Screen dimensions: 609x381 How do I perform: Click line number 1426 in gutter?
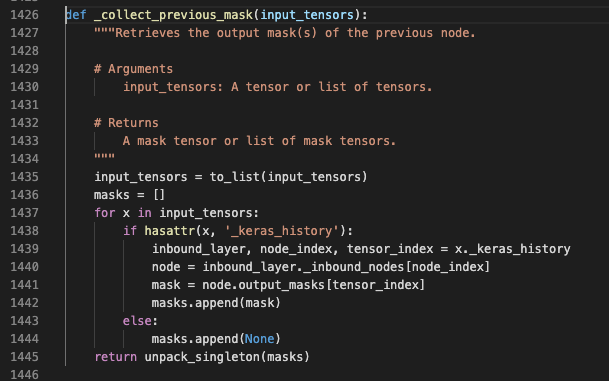point(24,15)
